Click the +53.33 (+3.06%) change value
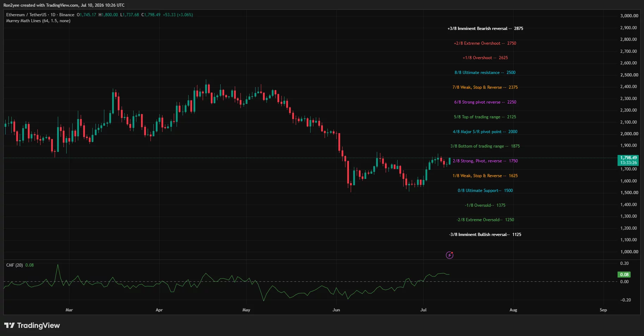 [178, 15]
